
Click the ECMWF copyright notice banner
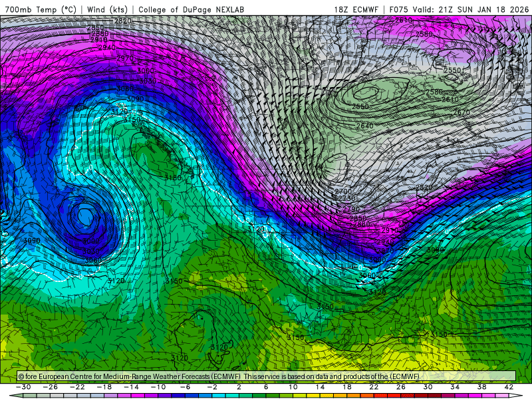267,376
